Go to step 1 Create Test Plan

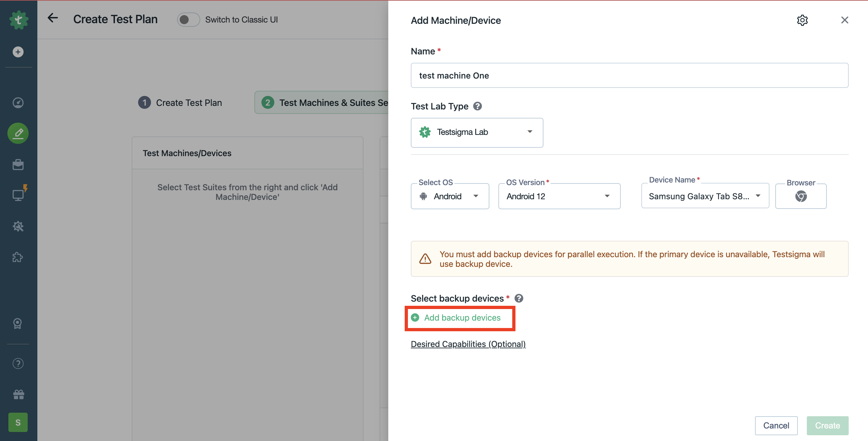pos(180,102)
